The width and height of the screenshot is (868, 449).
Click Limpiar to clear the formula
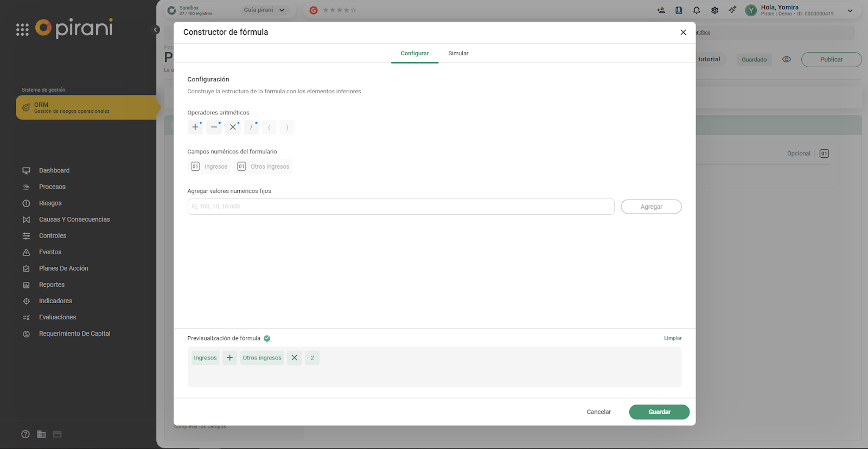pyautogui.click(x=673, y=338)
